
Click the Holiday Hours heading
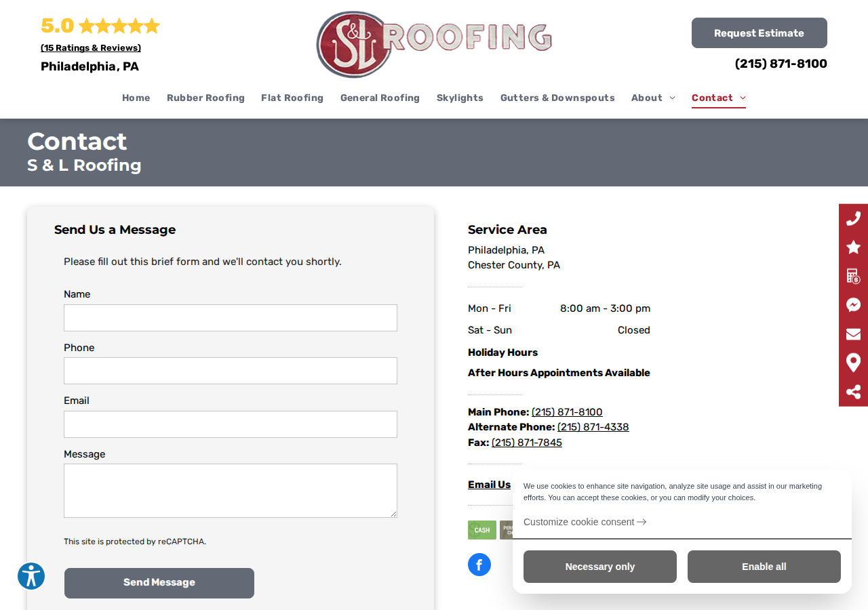tap(502, 352)
